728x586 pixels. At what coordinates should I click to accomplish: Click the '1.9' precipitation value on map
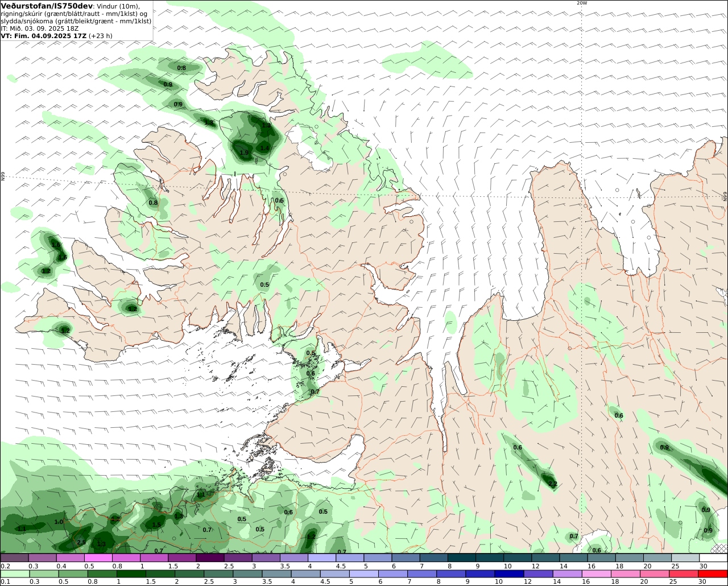[x=244, y=152]
